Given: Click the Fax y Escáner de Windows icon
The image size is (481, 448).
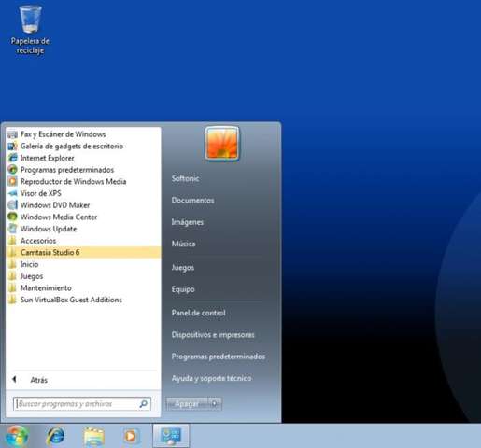Looking at the screenshot, I should coord(13,134).
